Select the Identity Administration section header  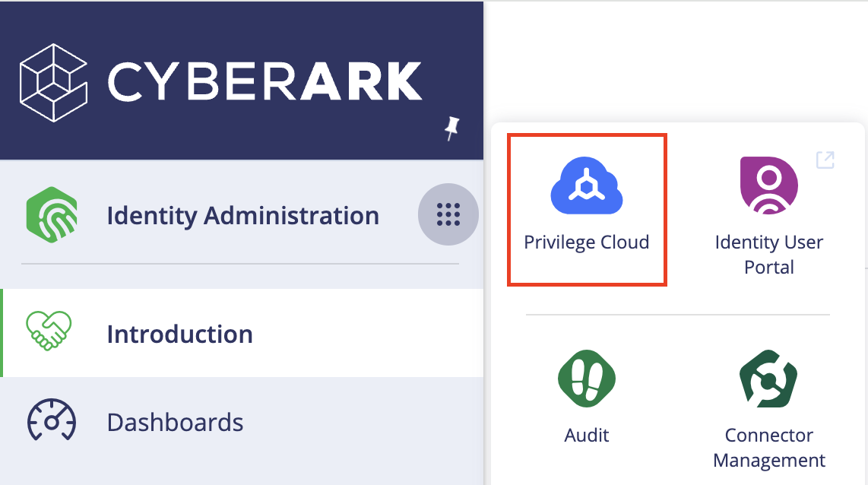pyautogui.click(x=242, y=214)
